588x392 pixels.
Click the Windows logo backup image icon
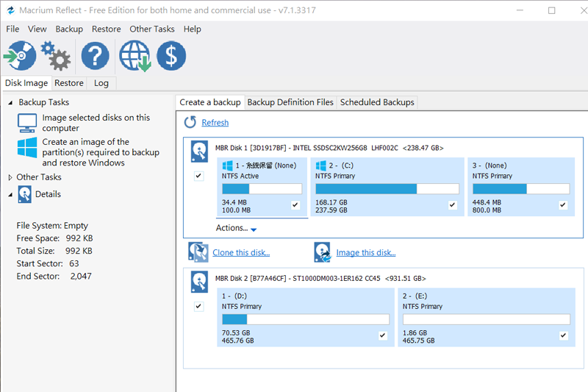coord(27,148)
